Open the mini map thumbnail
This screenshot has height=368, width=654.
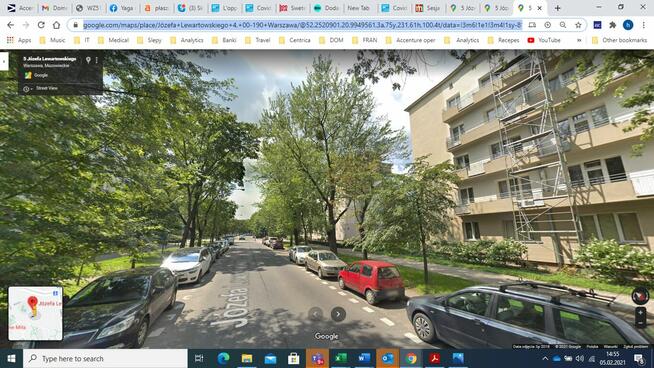click(35, 313)
